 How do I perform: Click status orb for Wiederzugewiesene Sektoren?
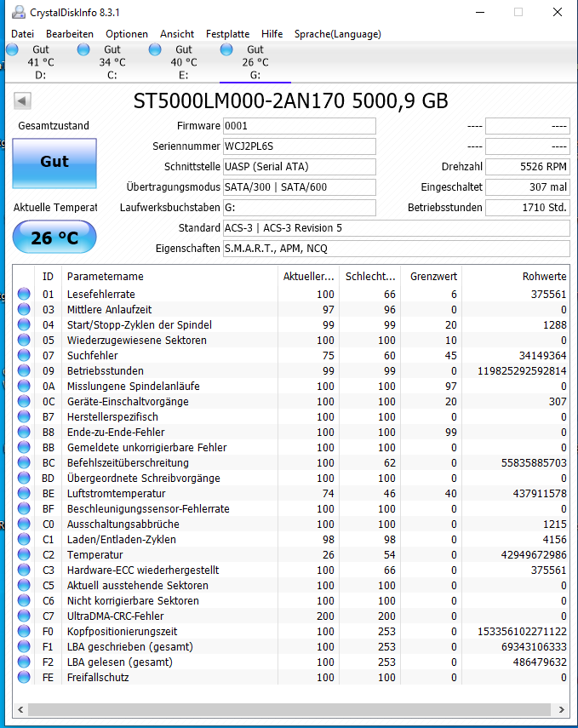point(24,340)
